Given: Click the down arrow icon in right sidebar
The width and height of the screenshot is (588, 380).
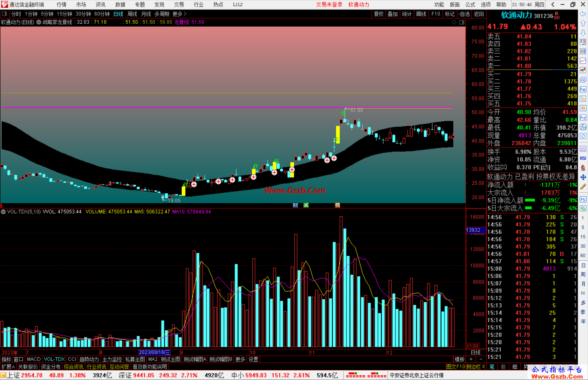Looking at the screenshot, I should pyautogui.click(x=583, y=33).
